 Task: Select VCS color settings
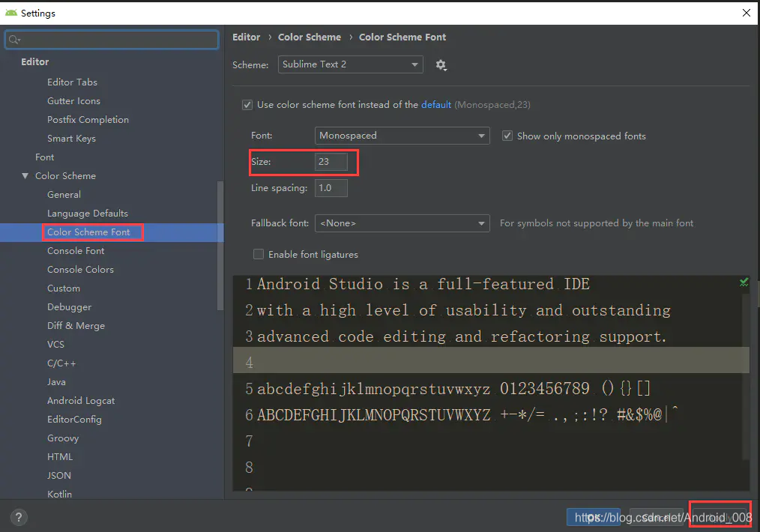tap(55, 345)
